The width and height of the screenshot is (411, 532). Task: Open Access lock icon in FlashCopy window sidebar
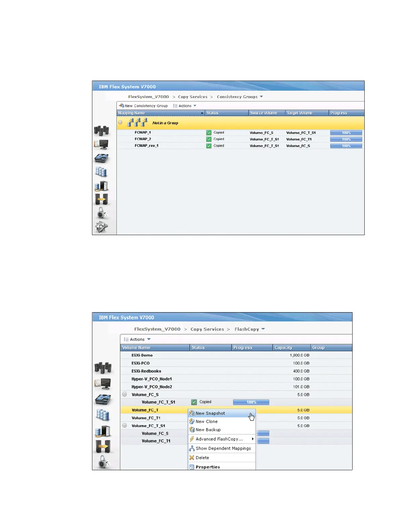tap(103, 462)
